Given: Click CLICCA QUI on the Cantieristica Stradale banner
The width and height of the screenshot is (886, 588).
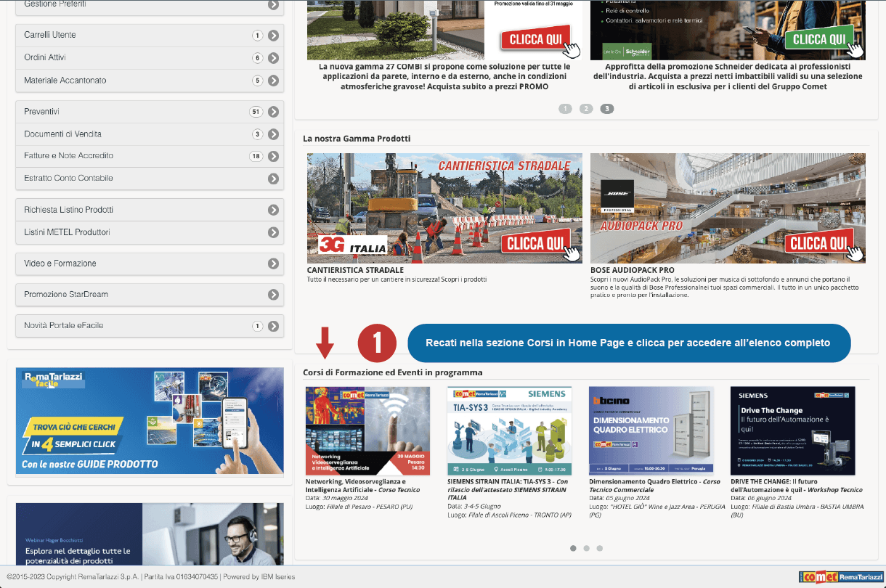Looking at the screenshot, I should point(536,243).
